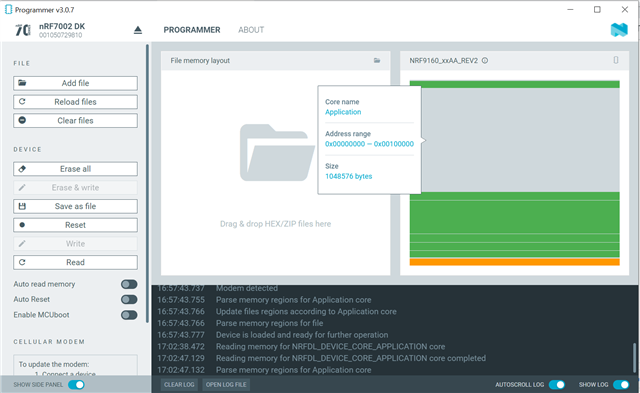Switch to the PROGRAMMER tab

point(192,30)
